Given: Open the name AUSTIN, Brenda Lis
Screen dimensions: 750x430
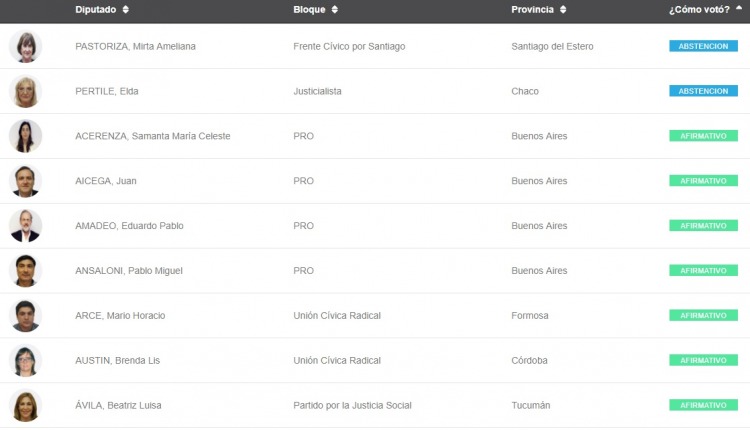Looking at the screenshot, I should 117,360.
